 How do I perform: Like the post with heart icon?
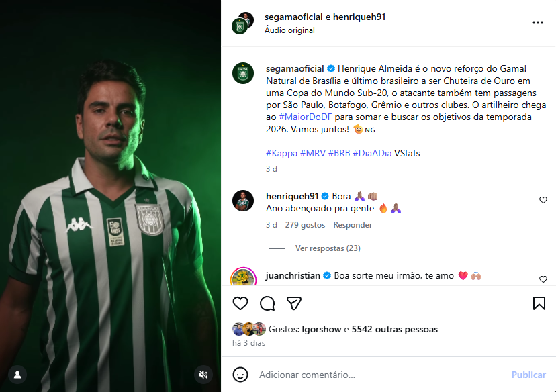coord(240,303)
